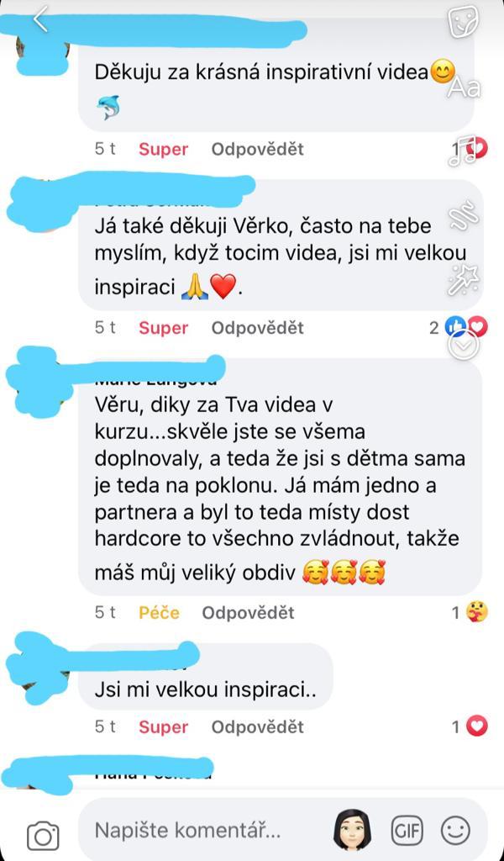The width and height of the screenshot is (504, 861).
Task: Select the Aa text tool
Action: pos(464,87)
